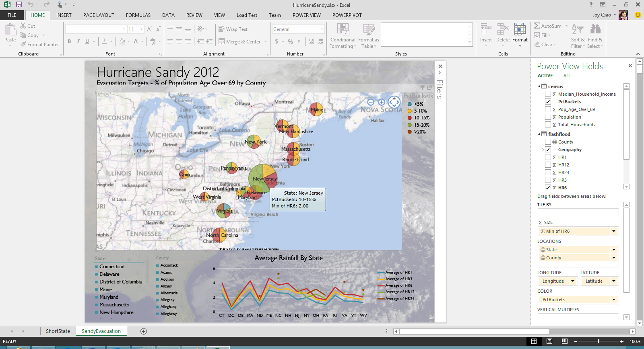
Task: Collapse the census table
Action: [x=539, y=86]
